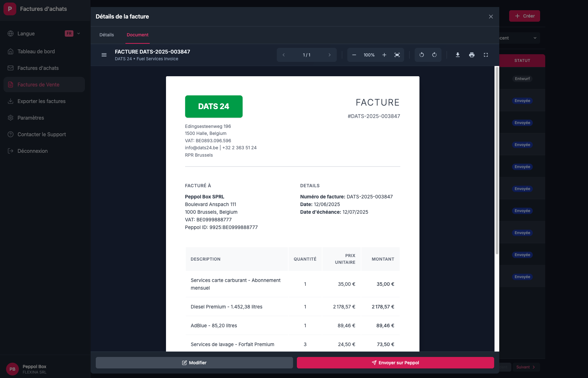
Task: Click the STATUT column header
Action: 522,61
